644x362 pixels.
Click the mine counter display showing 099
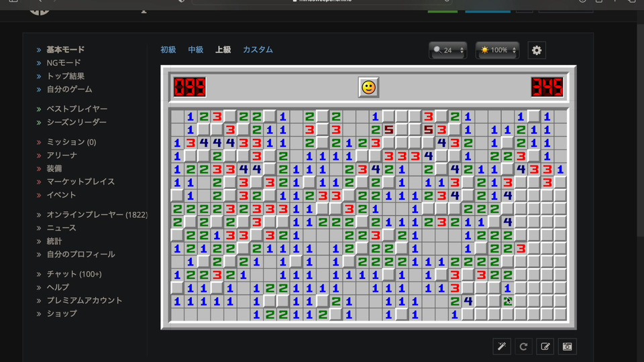[189, 87]
